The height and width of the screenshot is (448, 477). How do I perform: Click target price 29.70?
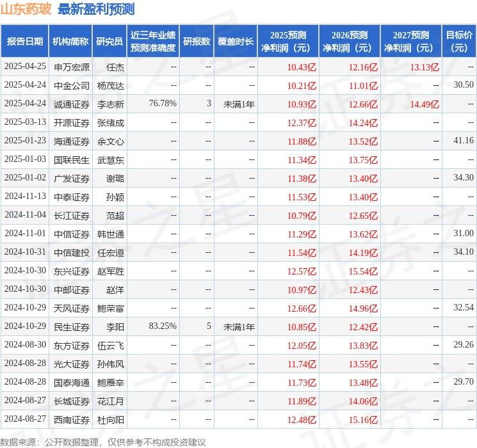click(464, 381)
